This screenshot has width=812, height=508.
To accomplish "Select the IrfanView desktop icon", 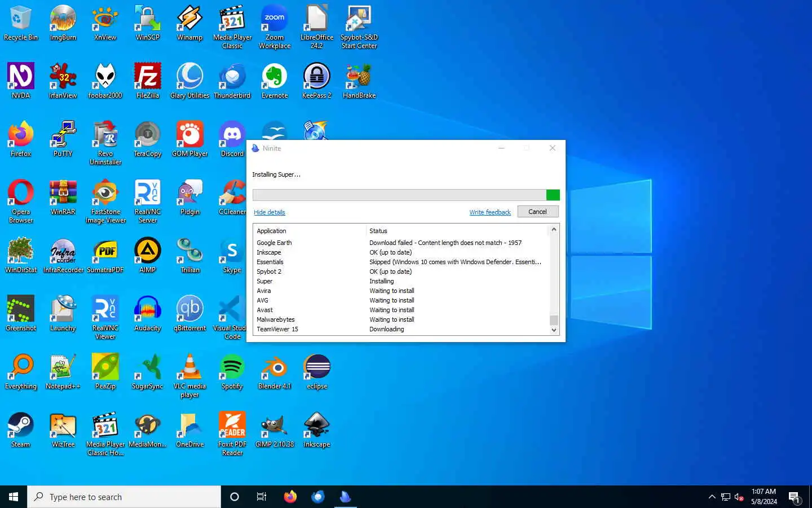I will [63, 81].
